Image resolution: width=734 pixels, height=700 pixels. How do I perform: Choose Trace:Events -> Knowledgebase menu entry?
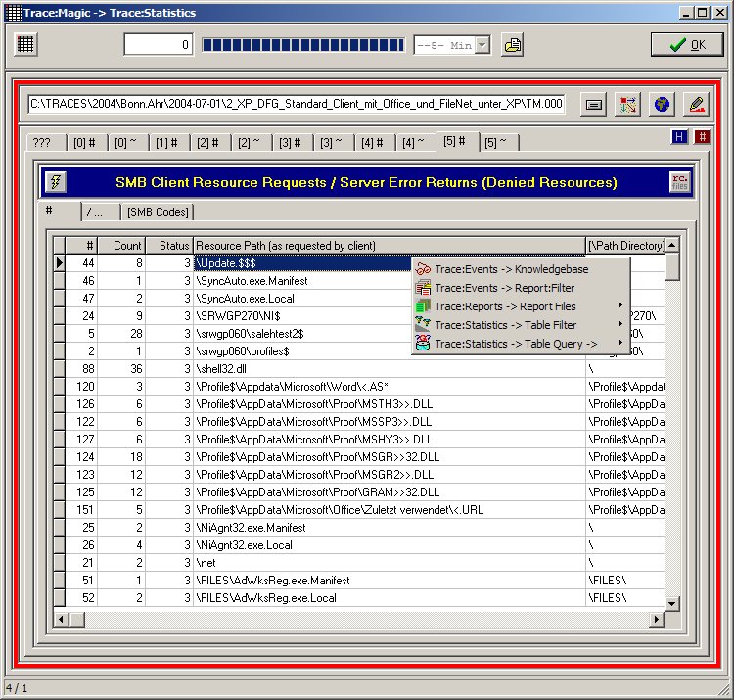(519, 269)
